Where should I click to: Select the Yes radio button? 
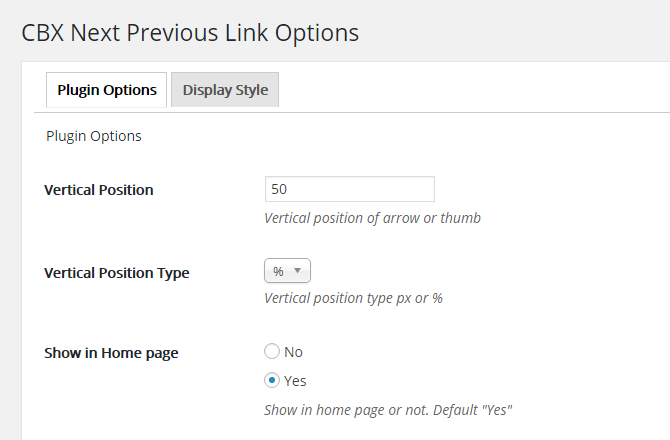click(272, 381)
